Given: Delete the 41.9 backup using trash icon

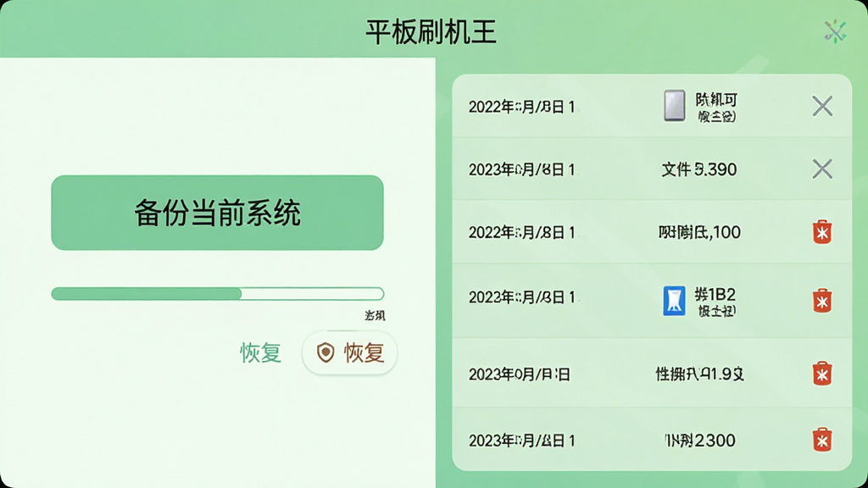Looking at the screenshot, I should [x=822, y=374].
